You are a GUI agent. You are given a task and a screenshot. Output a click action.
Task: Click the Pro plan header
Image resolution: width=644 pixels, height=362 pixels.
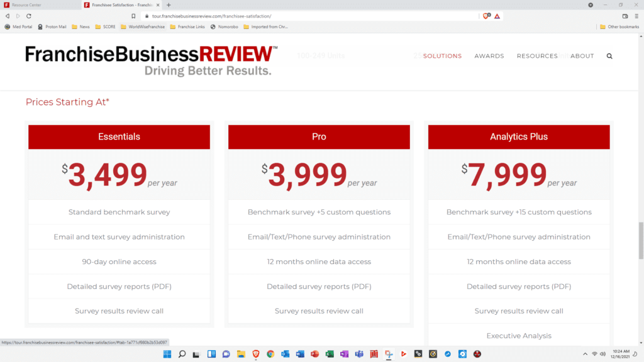(319, 136)
